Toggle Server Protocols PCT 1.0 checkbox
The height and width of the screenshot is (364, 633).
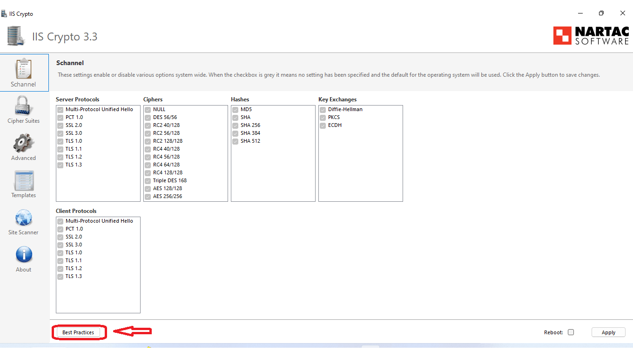coord(60,118)
